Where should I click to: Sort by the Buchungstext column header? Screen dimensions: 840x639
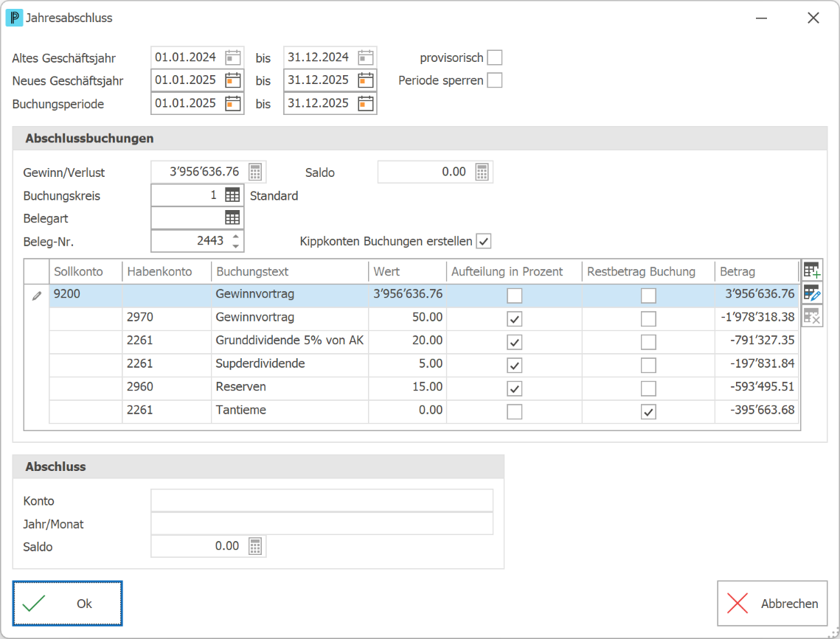(x=290, y=272)
